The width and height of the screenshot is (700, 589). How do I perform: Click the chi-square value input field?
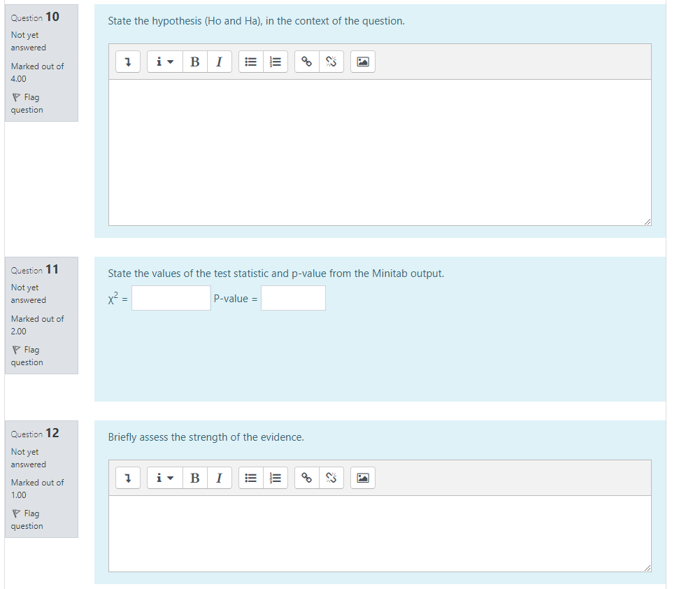pos(171,298)
